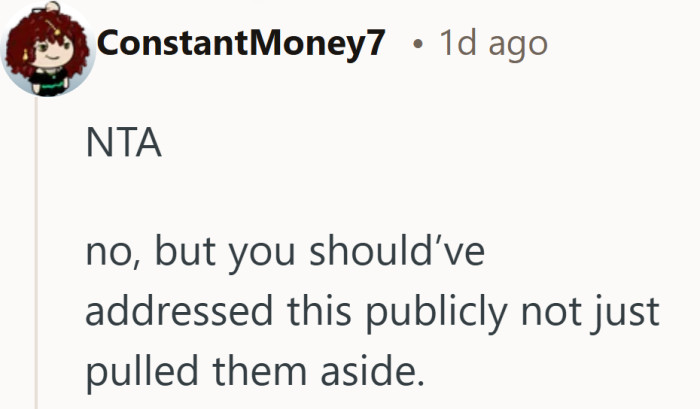This screenshot has width=700, height=409.
Task: Click the word 'addressed' in the comment
Action: tap(179, 311)
